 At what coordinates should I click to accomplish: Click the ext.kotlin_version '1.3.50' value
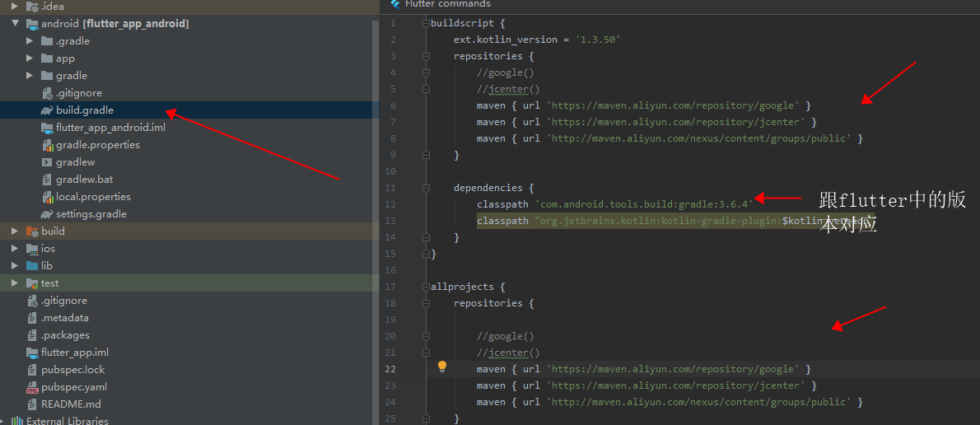click(x=598, y=40)
